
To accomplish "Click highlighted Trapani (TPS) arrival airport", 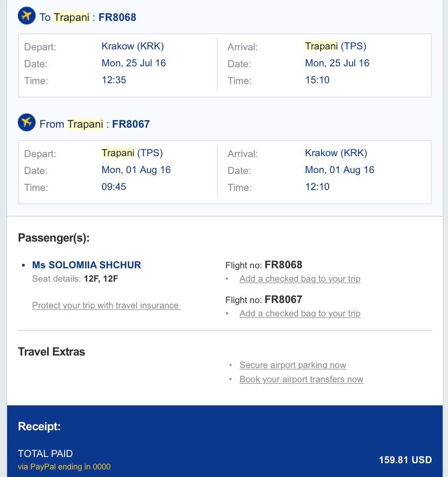I will [x=335, y=46].
